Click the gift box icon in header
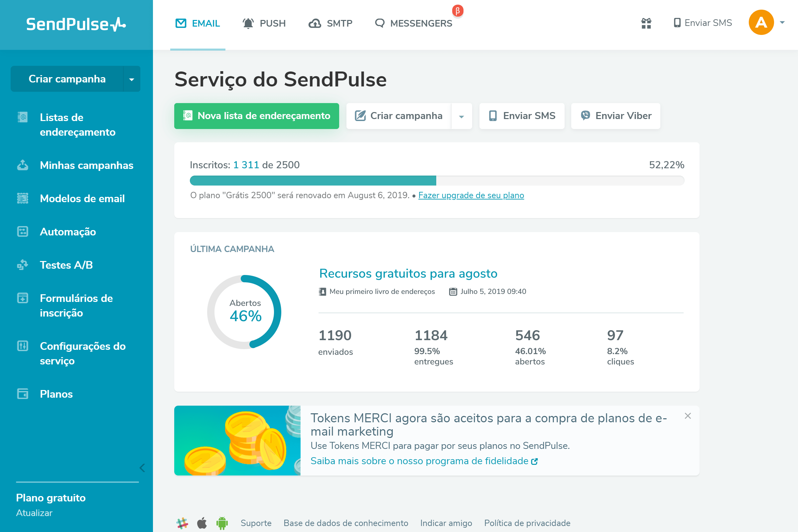The image size is (798, 532). pos(646,23)
